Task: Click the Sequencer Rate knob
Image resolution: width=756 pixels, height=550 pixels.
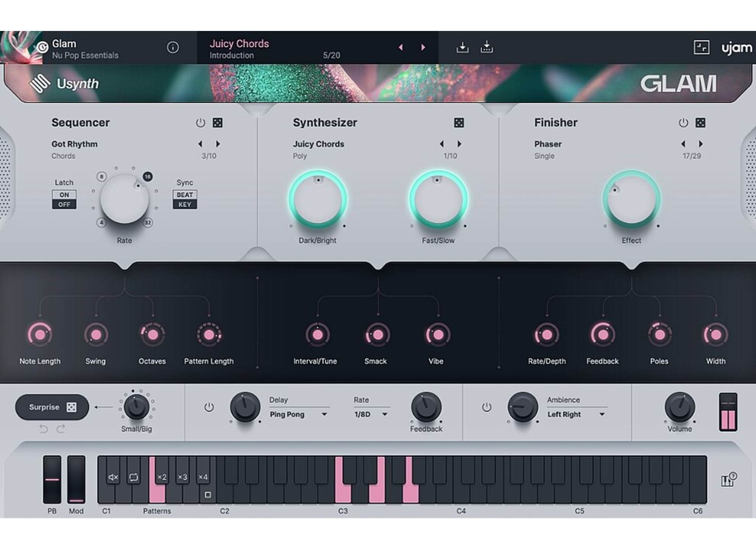Action: (x=124, y=199)
